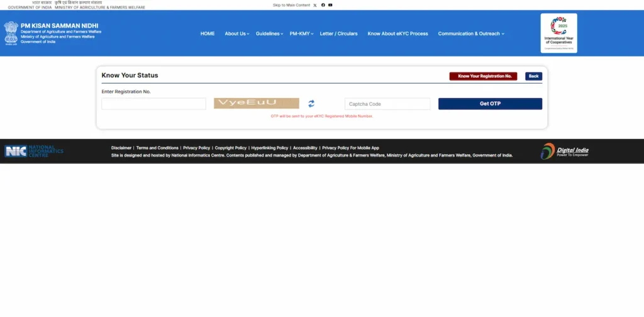The height and width of the screenshot is (317, 644).
Task: Open Terms and Conditions link
Action: pyautogui.click(x=157, y=148)
